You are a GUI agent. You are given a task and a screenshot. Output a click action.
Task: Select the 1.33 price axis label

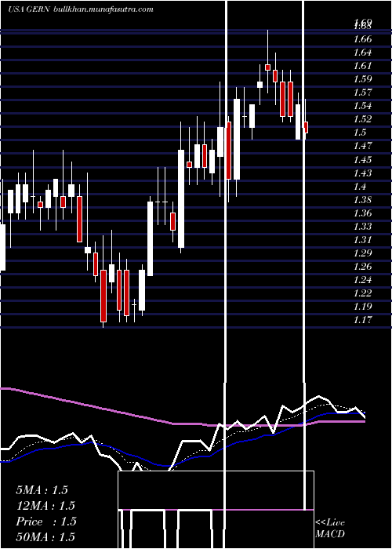[x=362, y=227]
